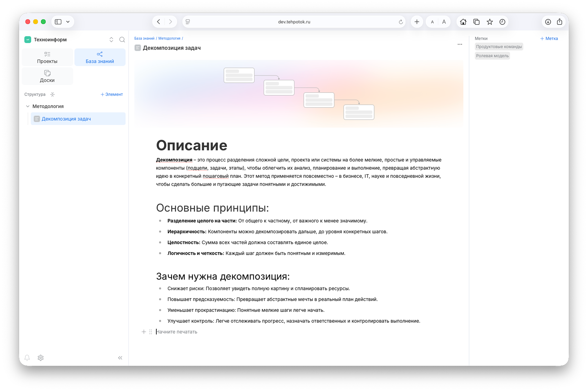The height and width of the screenshot is (391, 588).
Task: Collapse the Методология tree node
Action: click(x=28, y=106)
